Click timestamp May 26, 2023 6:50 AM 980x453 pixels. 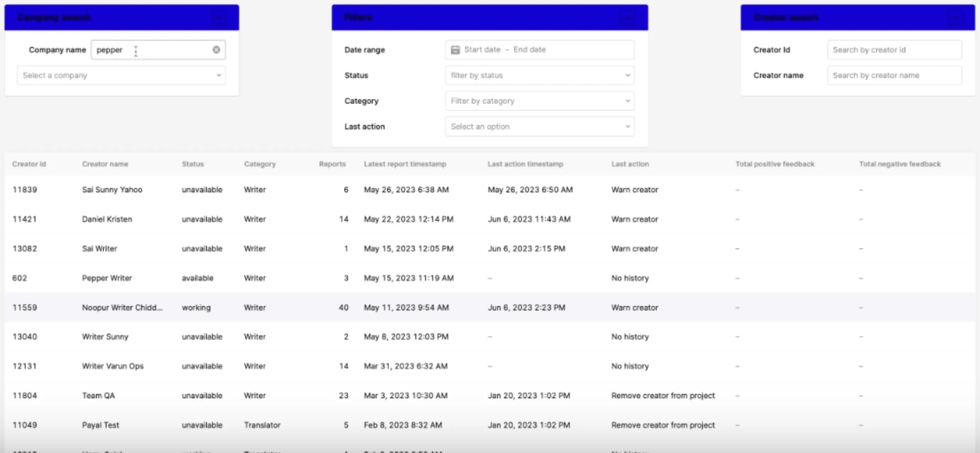(530, 190)
